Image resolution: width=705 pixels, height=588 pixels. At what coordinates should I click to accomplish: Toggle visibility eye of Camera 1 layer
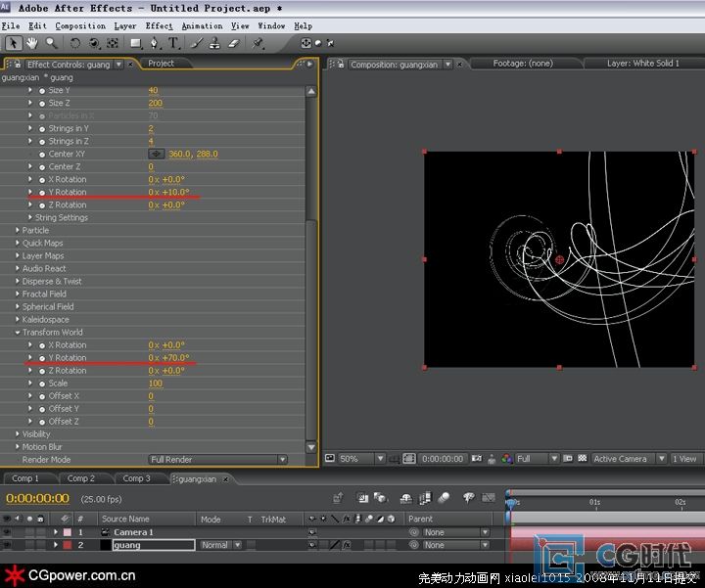7,532
